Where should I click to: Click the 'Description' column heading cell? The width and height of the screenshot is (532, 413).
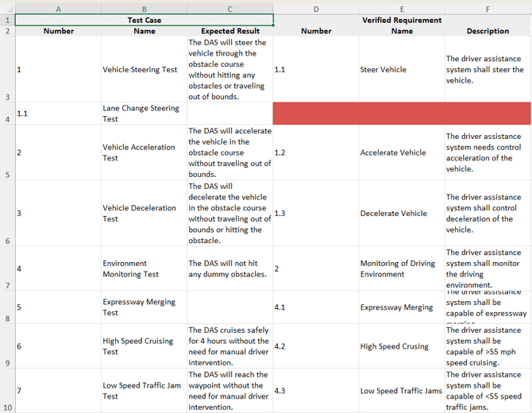tap(488, 31)
